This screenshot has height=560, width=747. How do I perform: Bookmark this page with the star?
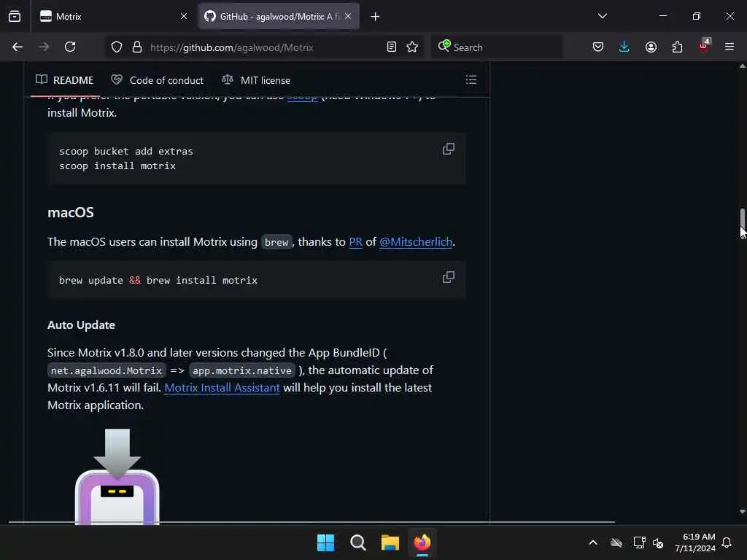tap(412, 47)
